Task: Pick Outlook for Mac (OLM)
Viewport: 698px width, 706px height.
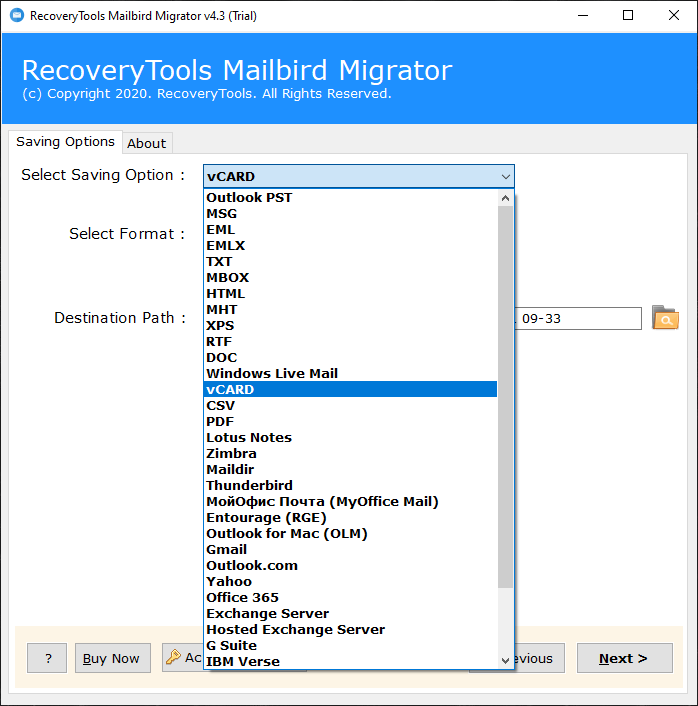Action: pyautogui.click(x=350, y=533)
